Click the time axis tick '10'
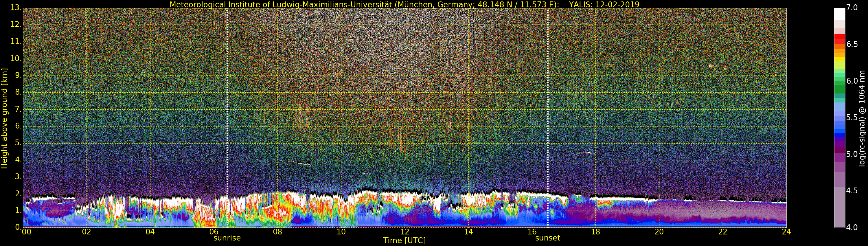This screenshot has height=246, width=868. tap(341, 232)
